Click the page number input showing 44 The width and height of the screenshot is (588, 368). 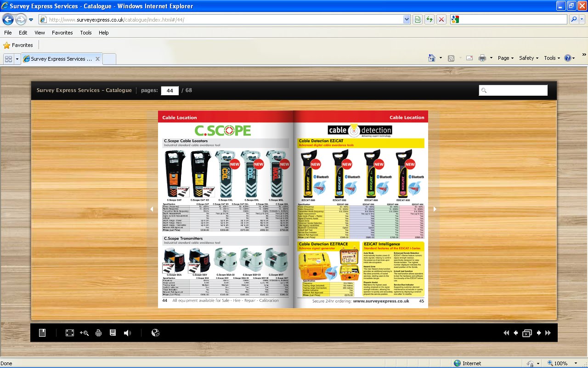170,90
